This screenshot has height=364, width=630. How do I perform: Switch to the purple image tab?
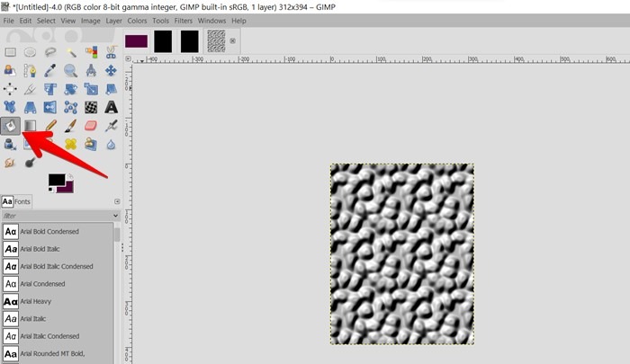tap(136, 41)
